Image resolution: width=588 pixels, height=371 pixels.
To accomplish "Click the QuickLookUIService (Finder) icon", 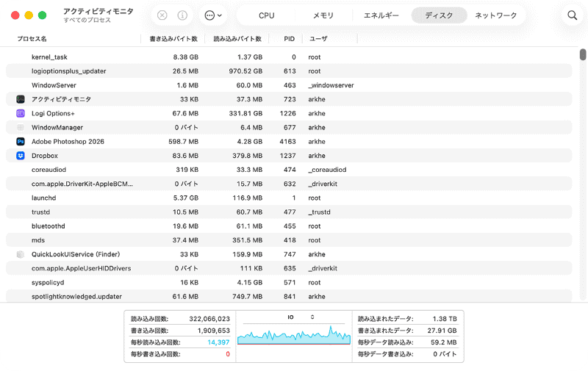I will [x=21, y=254].
